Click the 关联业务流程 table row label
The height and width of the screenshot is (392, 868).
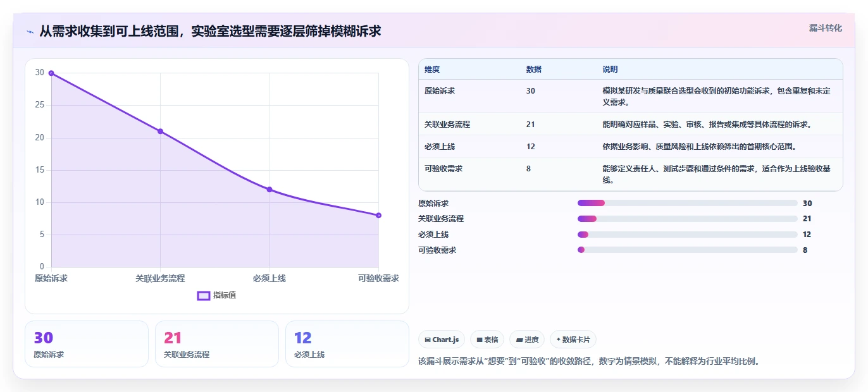coord(447,125)
